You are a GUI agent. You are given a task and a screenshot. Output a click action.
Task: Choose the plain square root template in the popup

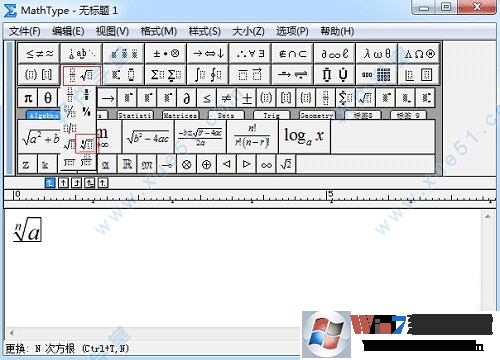(x=70, y=145)
